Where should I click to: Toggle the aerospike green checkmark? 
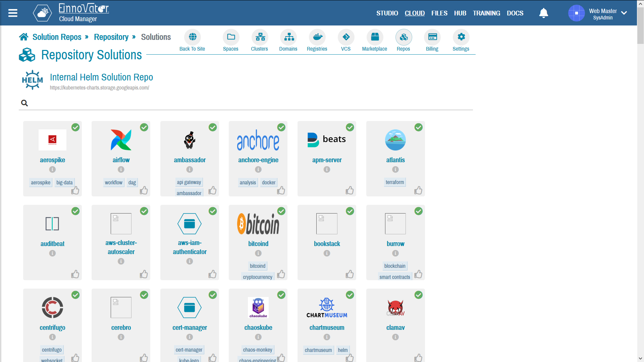tap(75, 127)
